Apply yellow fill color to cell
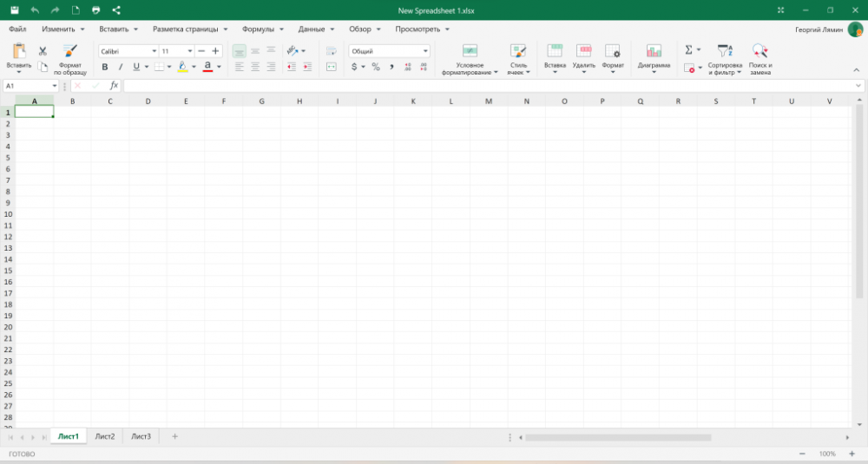Image resolution: width=868 pixels, height=464 pixels. pos(182,67)
